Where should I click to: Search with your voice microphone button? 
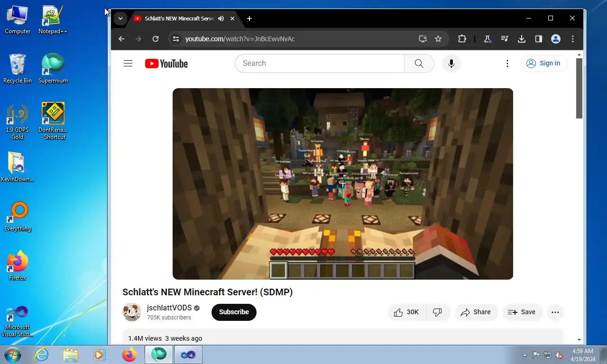coord(451,64)
